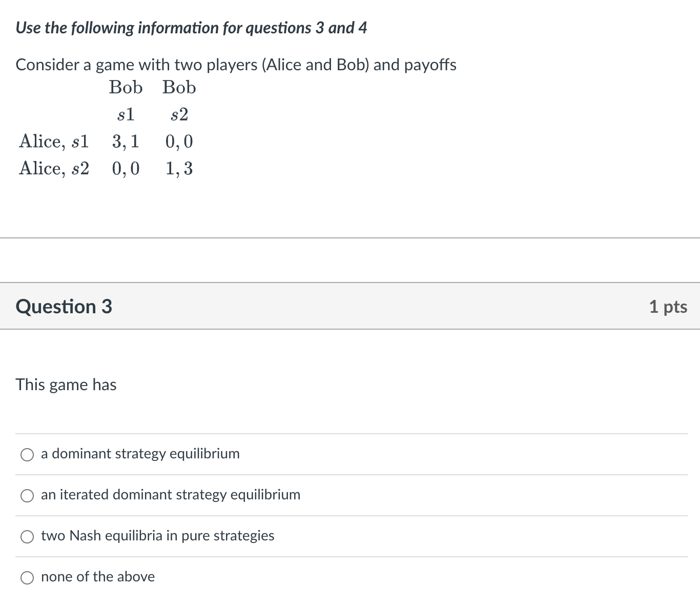700x605 pixels.
Task: Select radio button for dominant strategy equilibrium
Action: click(27, 454)
